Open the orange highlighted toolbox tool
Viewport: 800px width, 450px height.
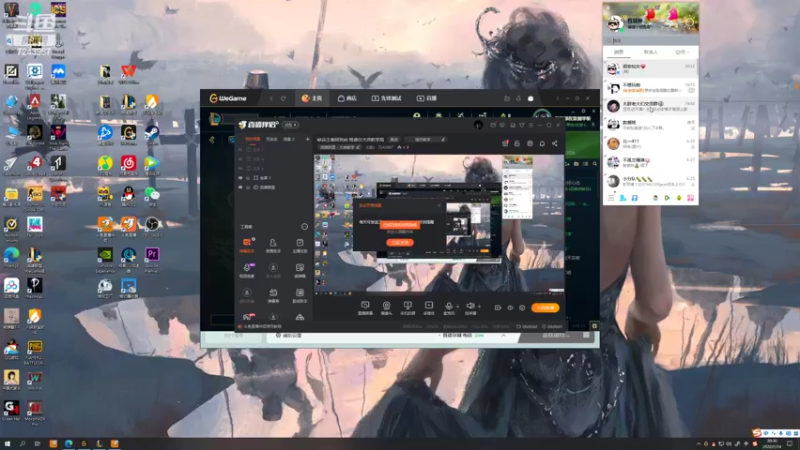[x=247, y=245]
